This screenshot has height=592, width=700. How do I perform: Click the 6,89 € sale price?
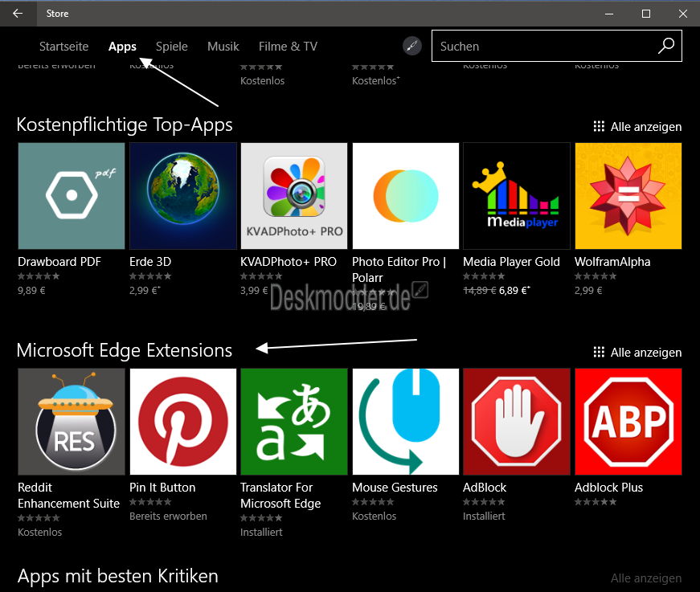[514, 291]
